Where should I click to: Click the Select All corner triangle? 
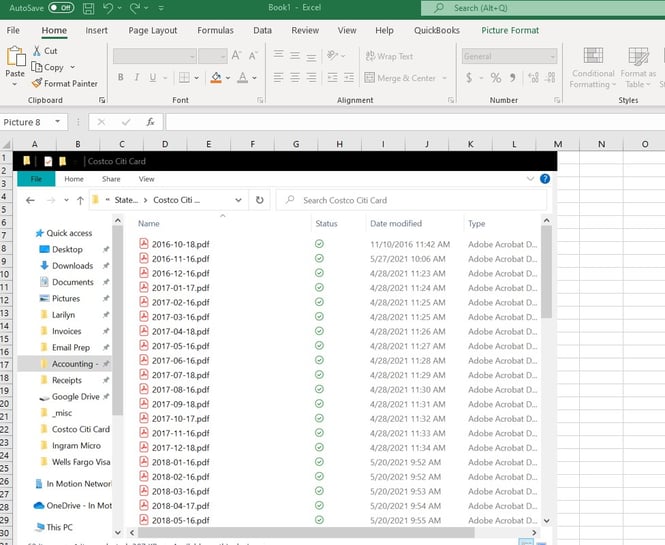coord(6,145)
